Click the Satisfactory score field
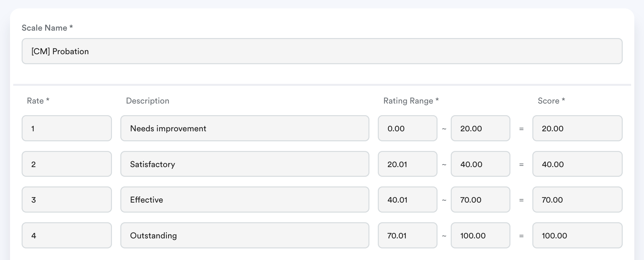The image size is (644, 260). (577, 164)
